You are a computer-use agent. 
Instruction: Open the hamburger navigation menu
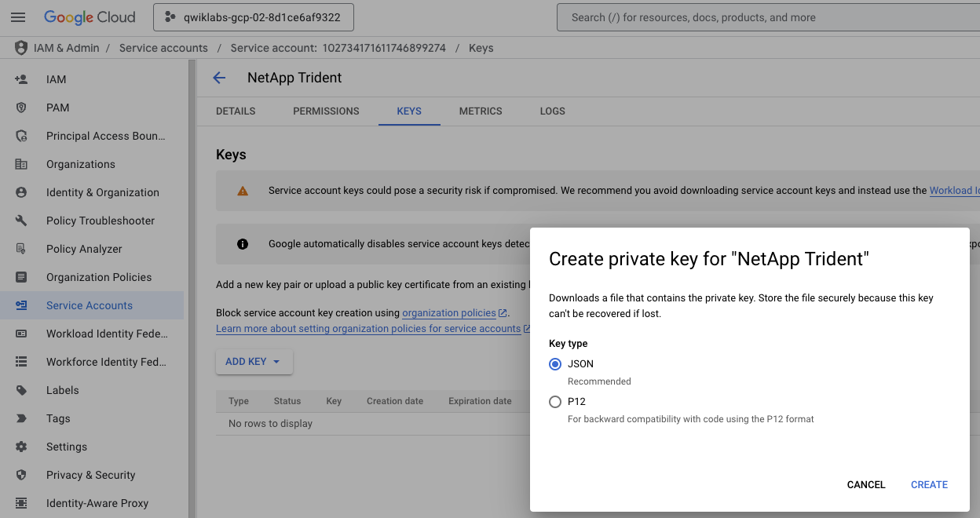[x=18, y=17]
